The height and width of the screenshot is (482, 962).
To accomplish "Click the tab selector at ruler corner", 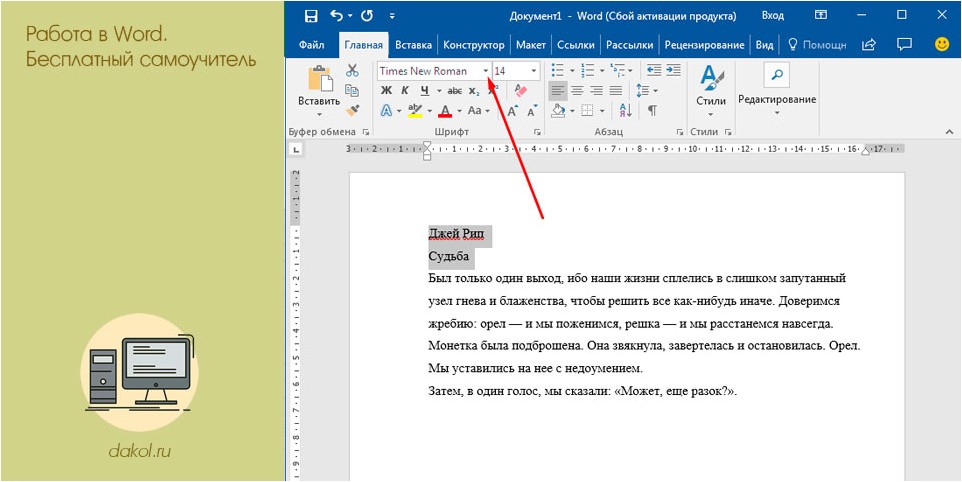I will [296, 149].
